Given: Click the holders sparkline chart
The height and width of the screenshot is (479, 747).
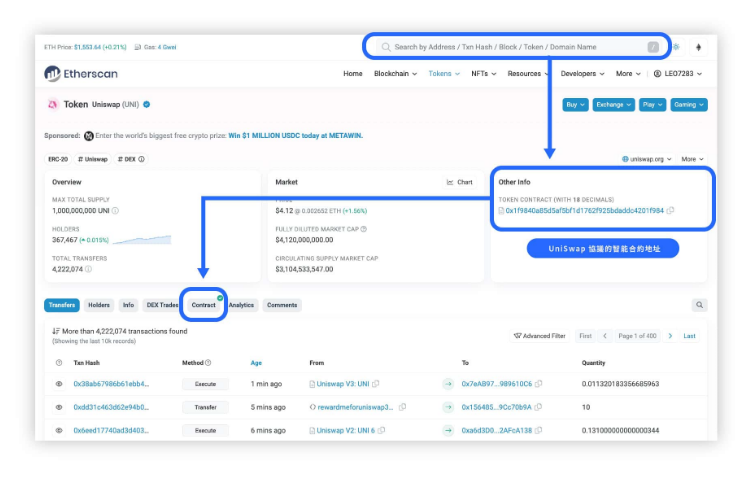Looking at the screenshot, I should pyautogui.click(x=142, y=240).
